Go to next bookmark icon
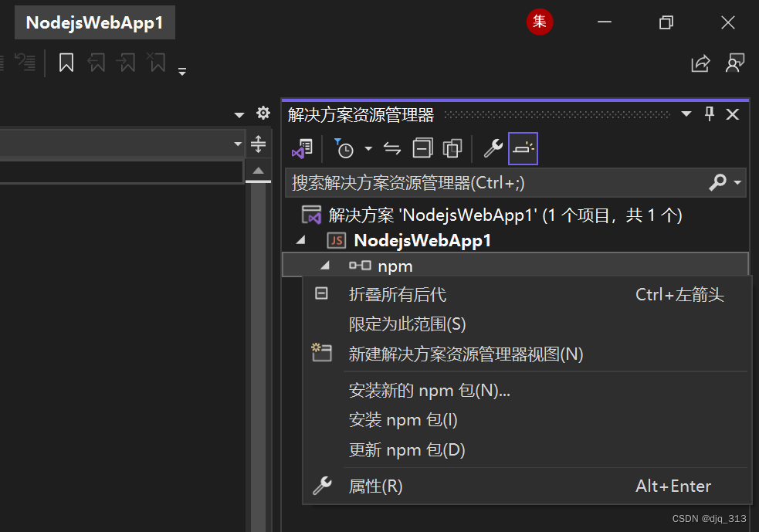The width and height of the screenshot is (759, 532). click(x=127, y=63)
